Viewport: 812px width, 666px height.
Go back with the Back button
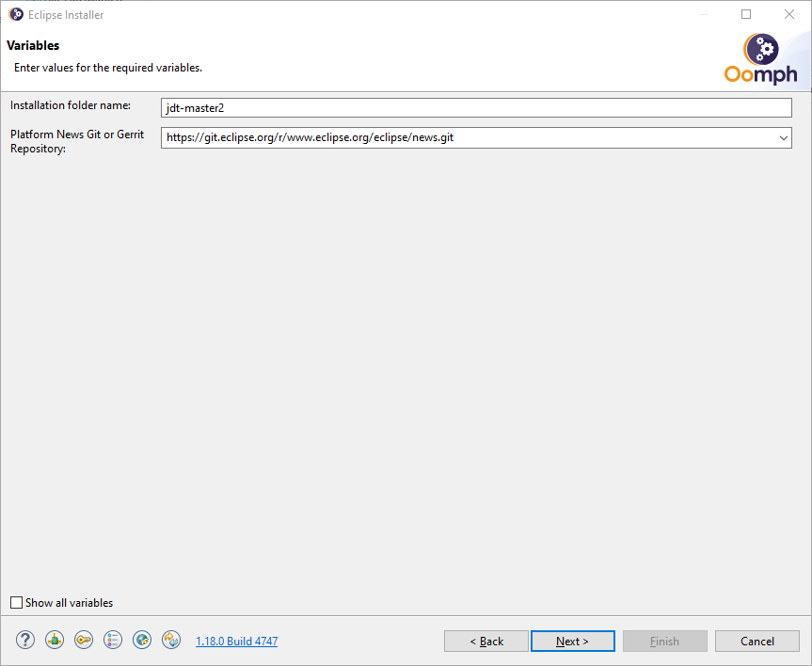tap(486, 642)
